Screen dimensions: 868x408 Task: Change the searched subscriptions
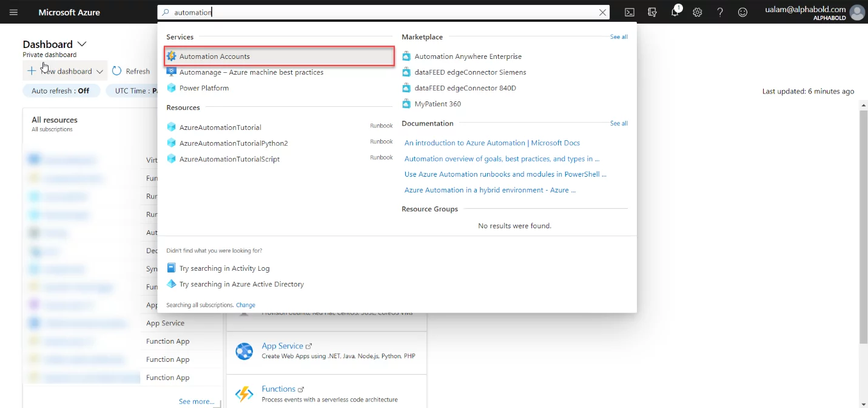pos(246,305)
